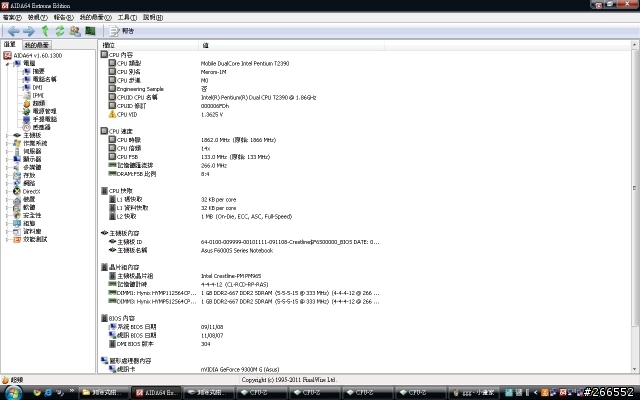Open the Windows Start orb

click(x=13, y=393)
